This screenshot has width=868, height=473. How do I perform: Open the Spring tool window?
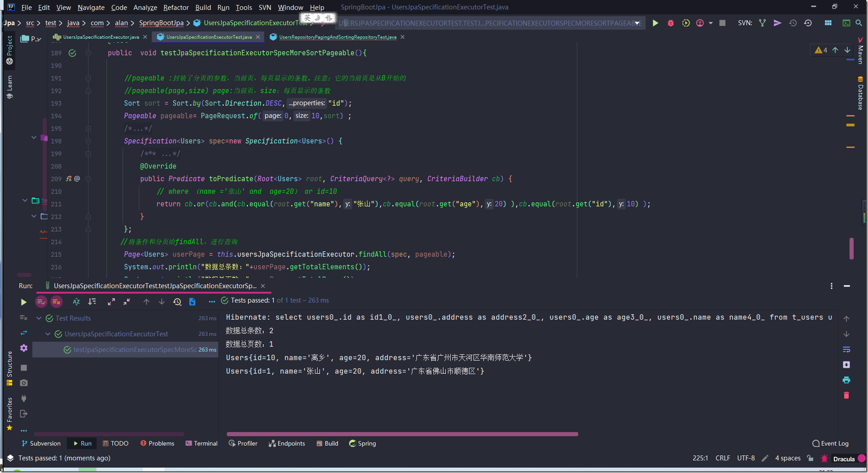pyautogui.click(x=363, y=443)
